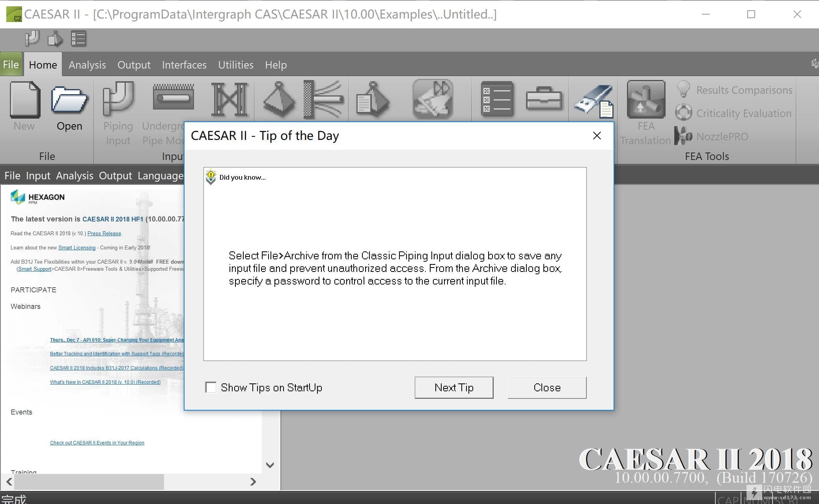
Task: Select the dynamic analysis spectrum icon
Action: click(323, 99)
